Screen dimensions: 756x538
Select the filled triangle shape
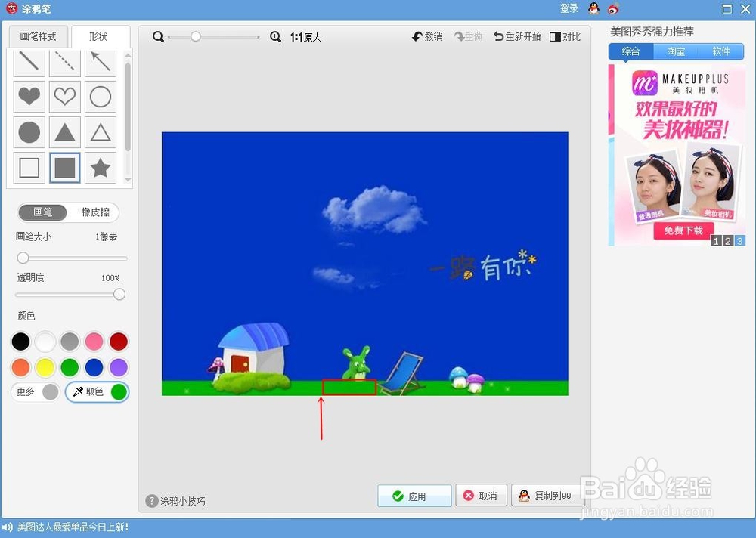pyautogui.click(x=64, y=132)
